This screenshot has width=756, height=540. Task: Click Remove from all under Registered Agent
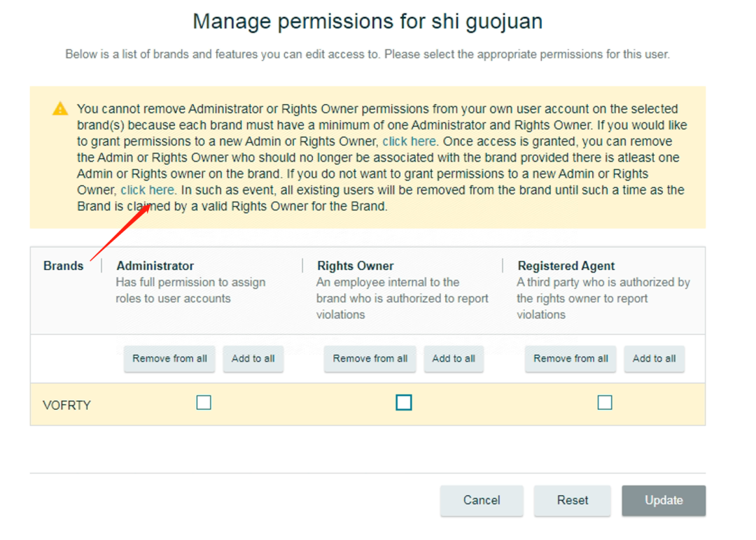[570, 358]
